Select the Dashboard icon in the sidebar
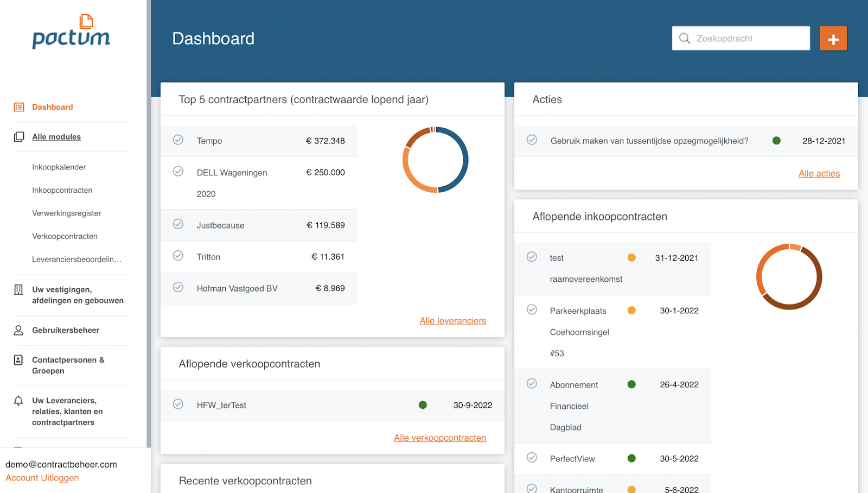The width and height of the screenshot is (868, 493). tap(18, 107)
